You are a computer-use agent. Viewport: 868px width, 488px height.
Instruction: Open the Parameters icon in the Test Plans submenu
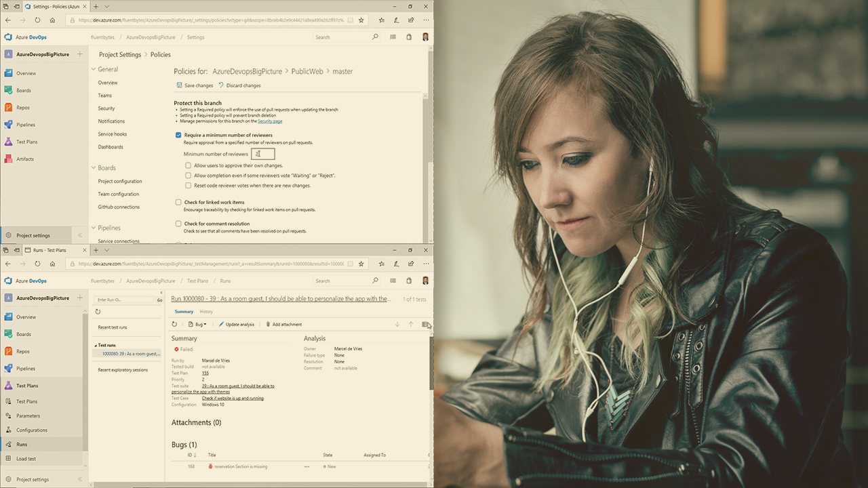pyautogui.click(x=7, y=415)
